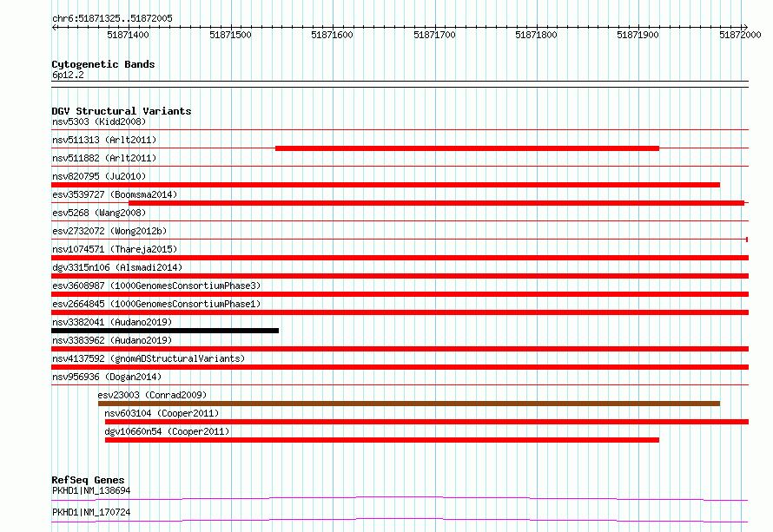Click the nsv511882 (Arlt2011) label
Image resolution: width=773 pixels, height=532 pixels.
(104, 158)
